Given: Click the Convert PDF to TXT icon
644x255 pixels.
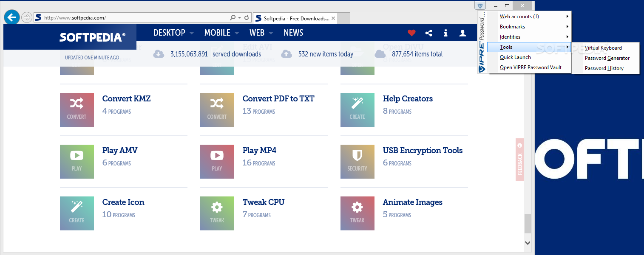Looking at the screenshot, I should pos(217,110).
